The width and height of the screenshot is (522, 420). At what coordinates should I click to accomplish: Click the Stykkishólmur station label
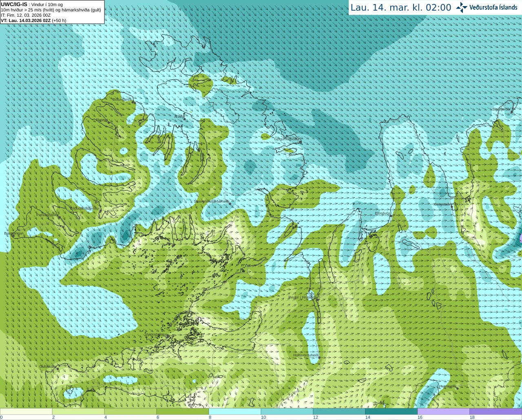click(x=156, y=334)
